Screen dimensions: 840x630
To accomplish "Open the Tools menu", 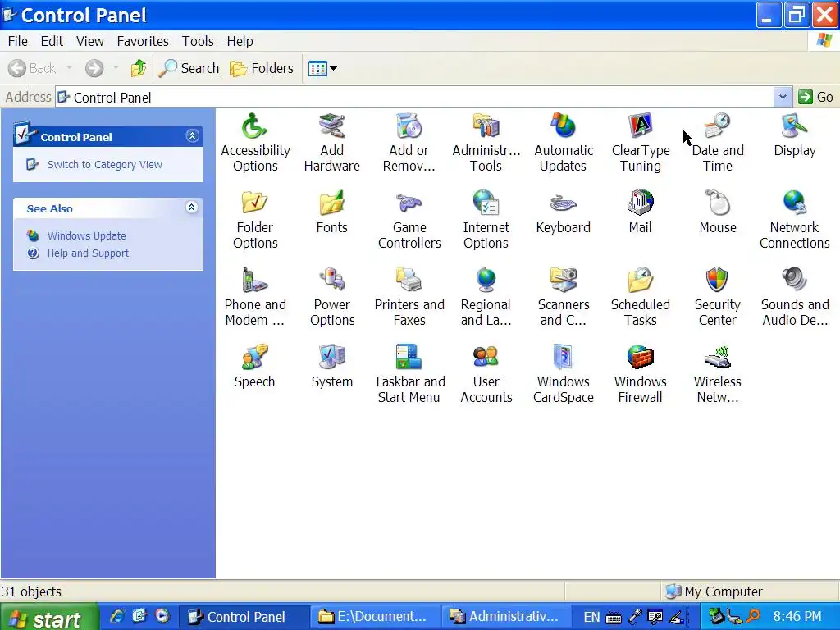I will [x=198, y=41].
